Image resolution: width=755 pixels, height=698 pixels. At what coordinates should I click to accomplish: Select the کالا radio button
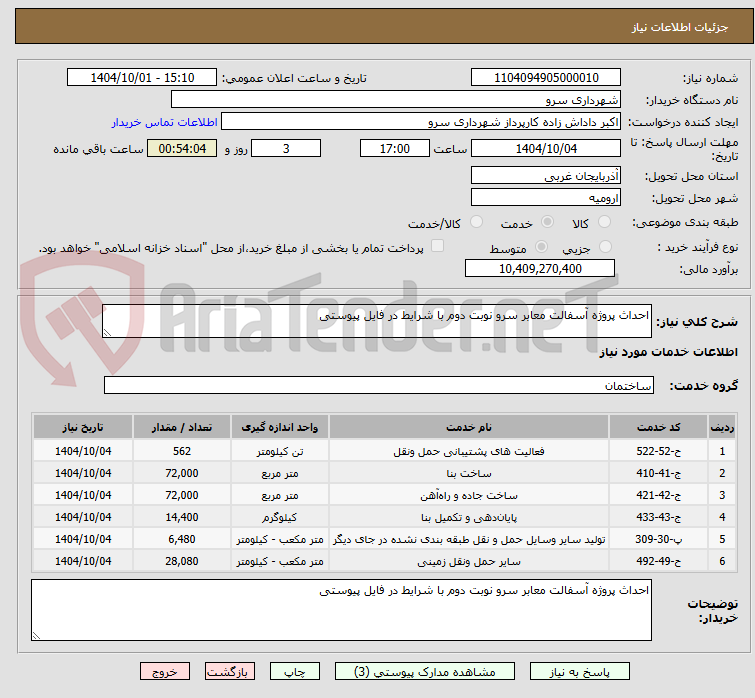click(604, 222)
